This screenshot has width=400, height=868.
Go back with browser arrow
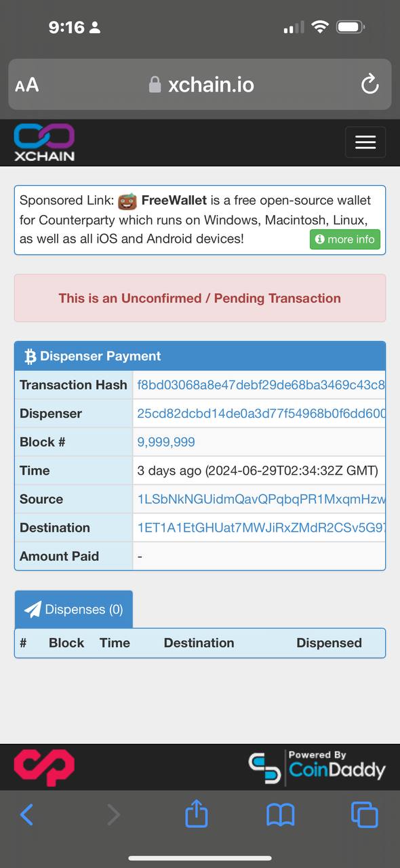pos(26,814)
